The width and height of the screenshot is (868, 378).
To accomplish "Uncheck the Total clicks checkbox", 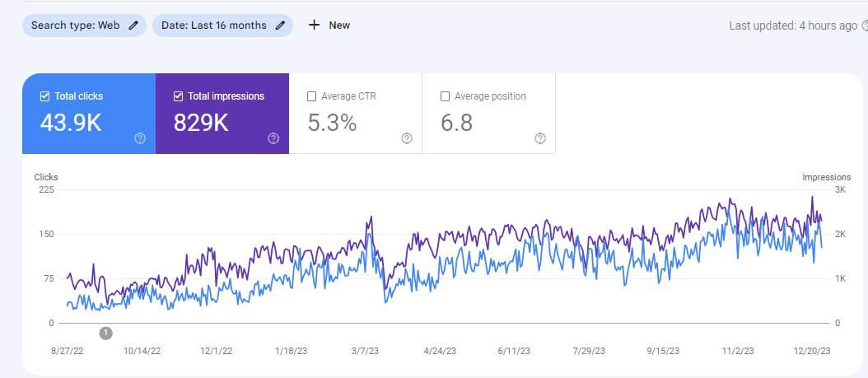I will tap(44, 96).
